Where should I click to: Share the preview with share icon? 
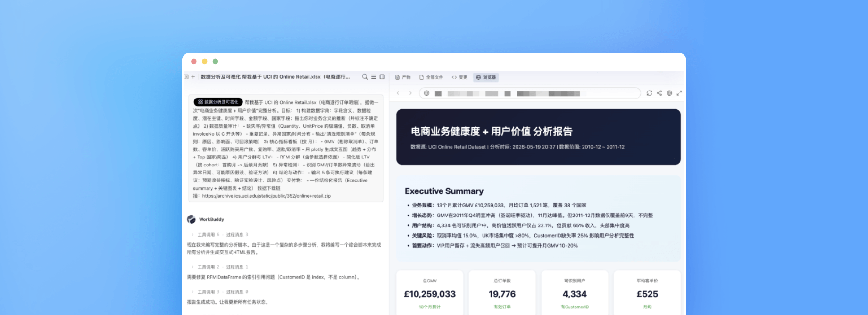click(659, 93)
